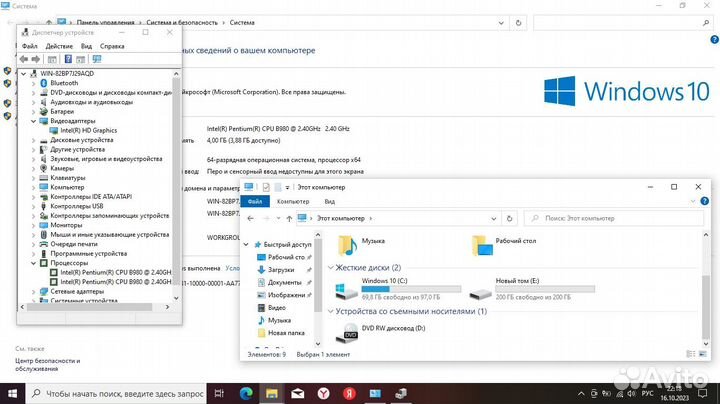
Task: Open the Справка menu in Device Manager
Action: pos(112,46)
